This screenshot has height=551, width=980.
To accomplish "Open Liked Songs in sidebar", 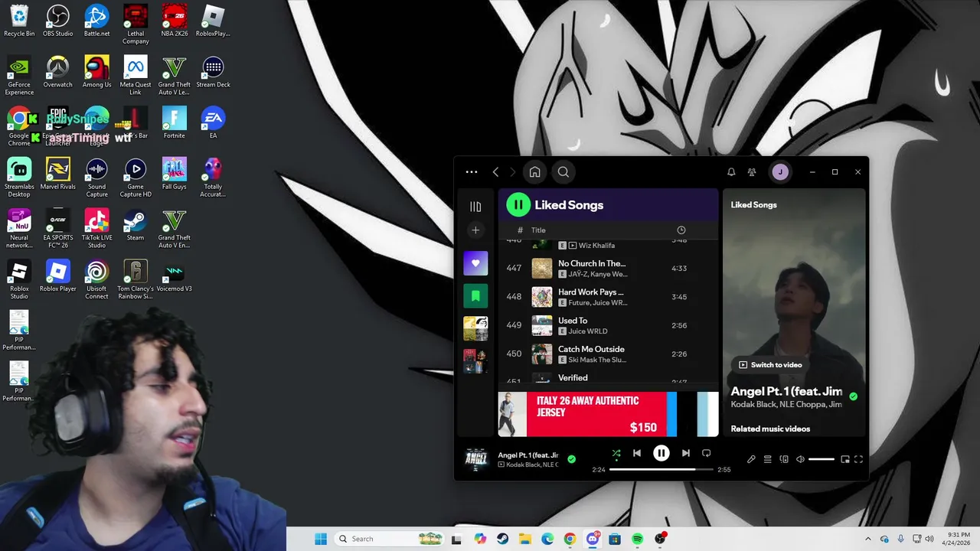I will point(475,263).
